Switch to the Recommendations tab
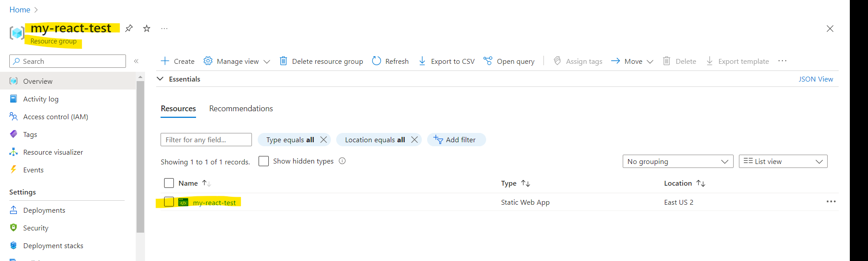 tap(241, 109)
